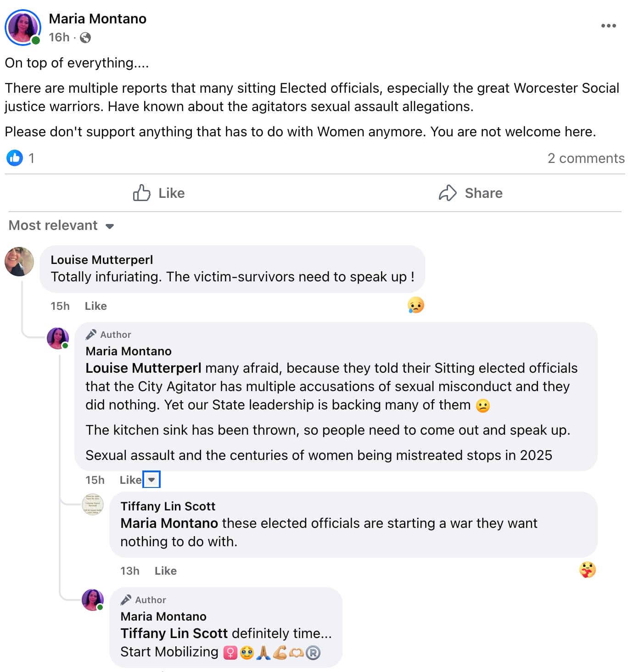Image resolution: width=628 pixels, height=672 pixels.
Task: Share this post
Action: tap(471, 193)
